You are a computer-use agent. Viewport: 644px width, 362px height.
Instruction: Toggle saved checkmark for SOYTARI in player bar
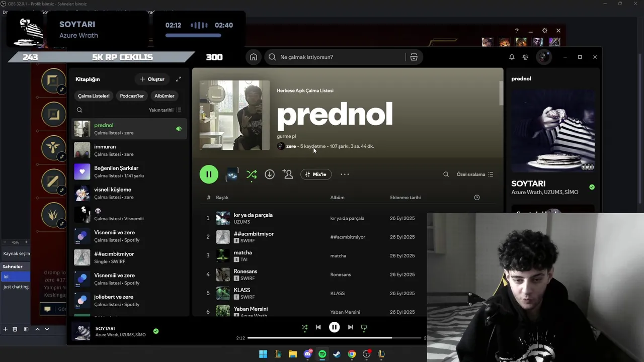tap(156, 331)
